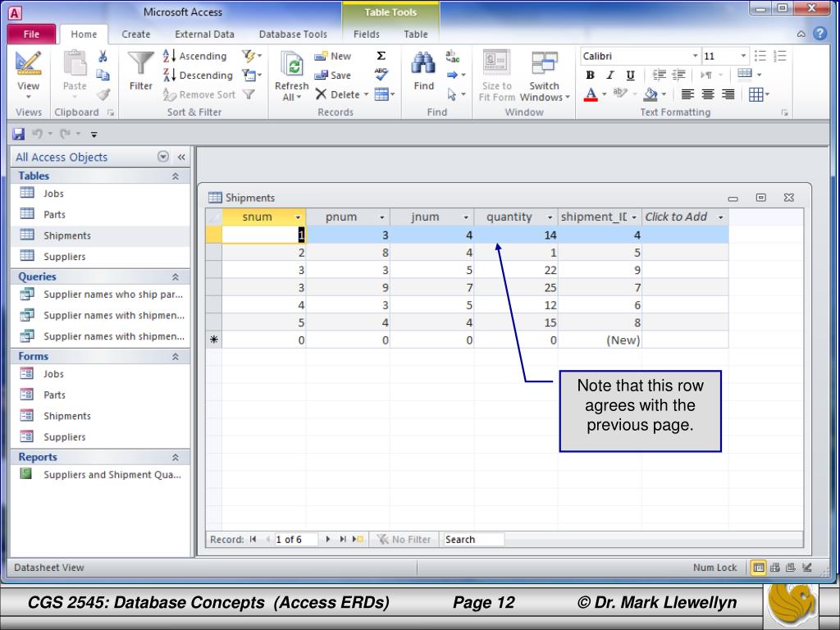The image size is (840, 630).
Task: Center align text
Action: [708, 95]
